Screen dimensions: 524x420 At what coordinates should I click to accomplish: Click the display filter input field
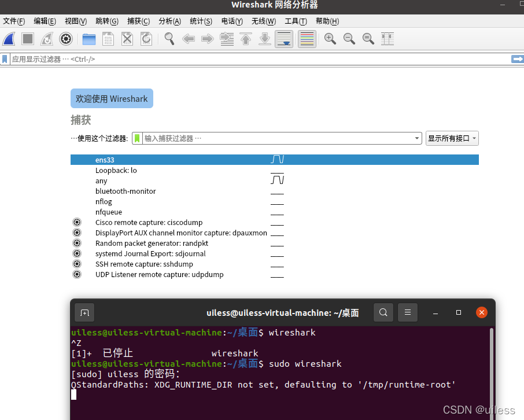coord(261,59)
